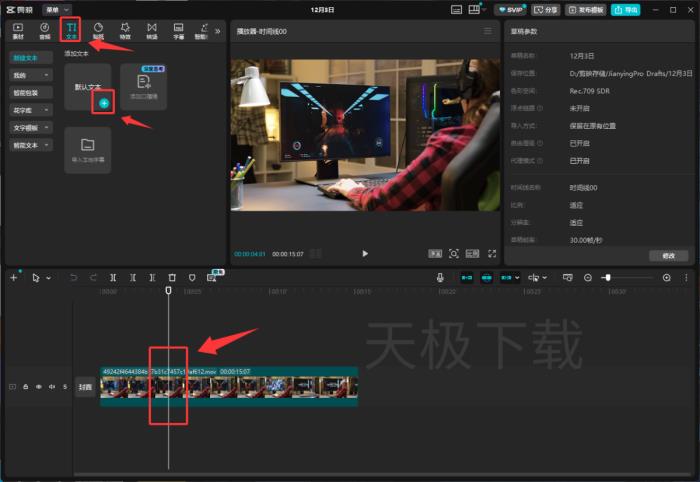Click the delete trash icon in timeline toolbar
This screenshot has height=482, width=700.
[x=172, y=277]
